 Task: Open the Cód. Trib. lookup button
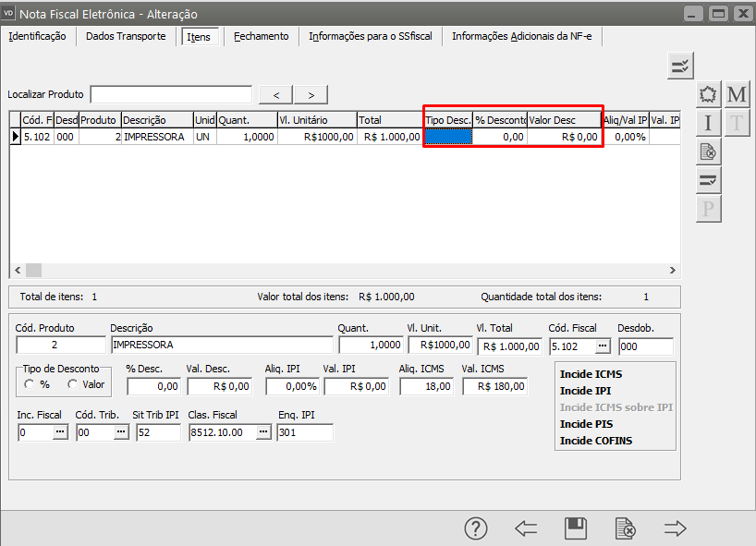coord(120,432)
